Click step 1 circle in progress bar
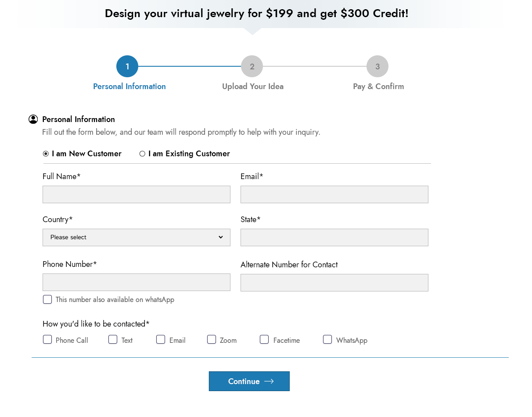This screenshot has width=532, height=417. [x=127, y=66]
